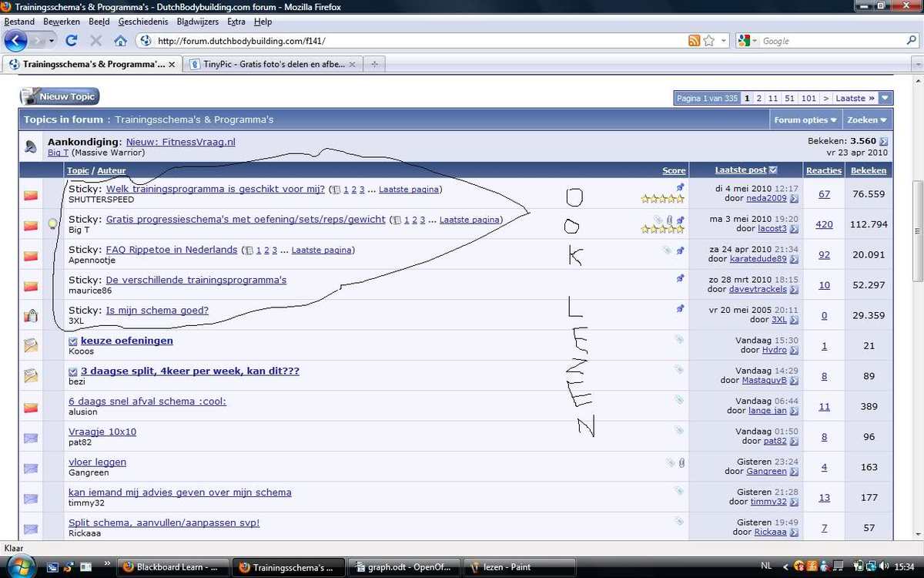
Task: Click go-to-last-post icon beside neda2009
Action: coord(794,199)
